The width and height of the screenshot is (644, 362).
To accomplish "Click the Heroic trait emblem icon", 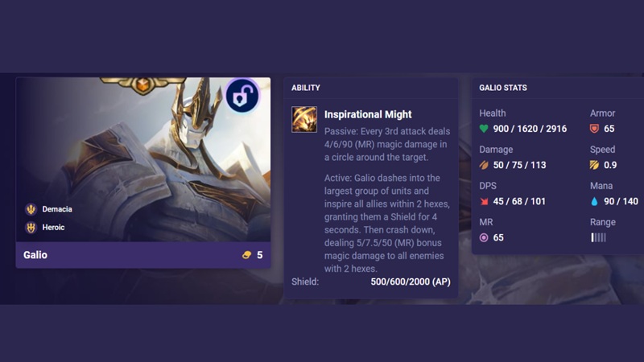I will (x=31, y=228).
